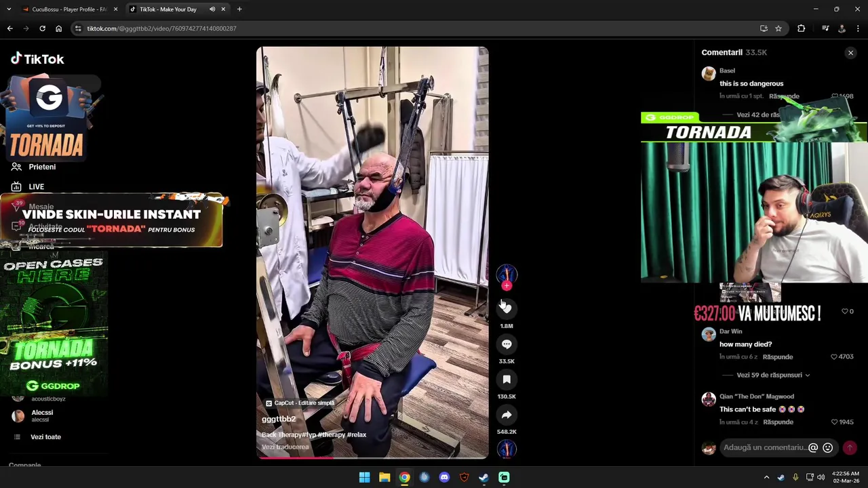868x488 pixels.
Task: Open the Chrome extensions puzzle icon
Action: coord(802,28)
